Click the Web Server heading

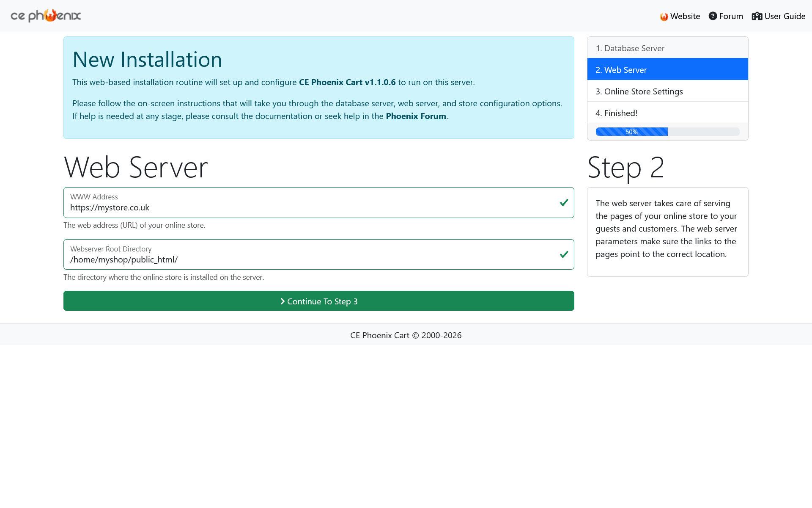136,167
